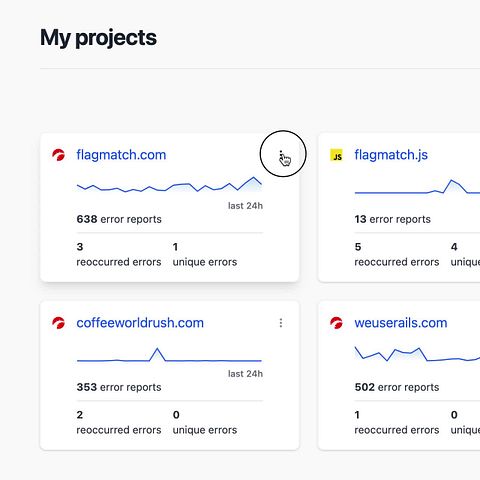Screen dimensions: 480x480
Task: Open the flagmatch.js project link
Action: click(391, 155)
